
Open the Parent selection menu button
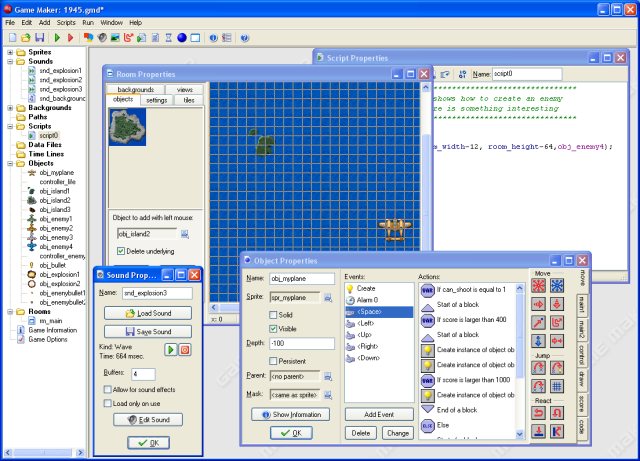tap(328, 376)
